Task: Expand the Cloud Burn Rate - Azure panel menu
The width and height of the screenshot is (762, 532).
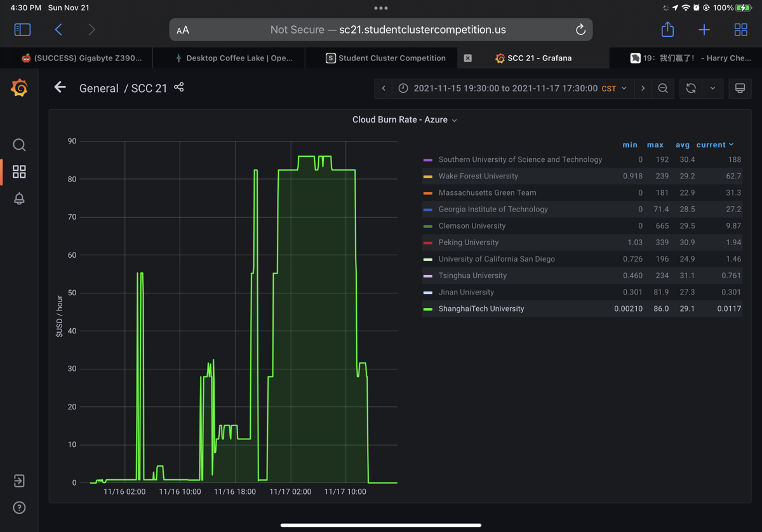Action: [x=404, y=119]
